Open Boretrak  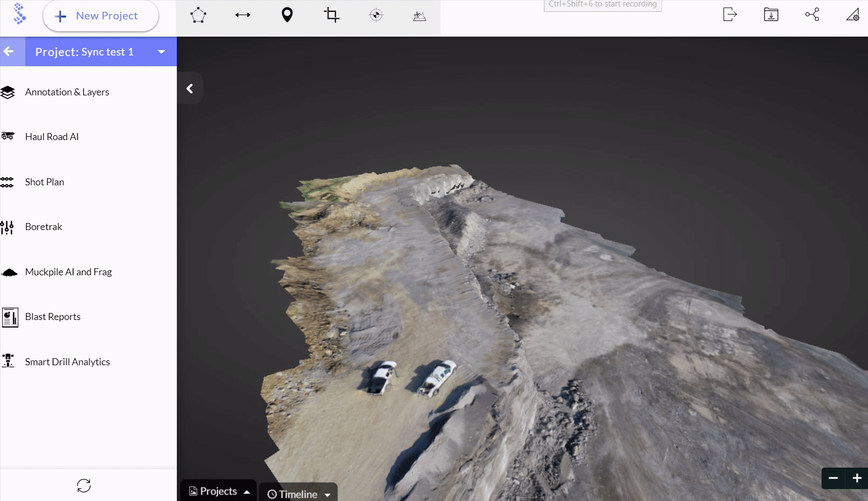click(x=44, y=227)
